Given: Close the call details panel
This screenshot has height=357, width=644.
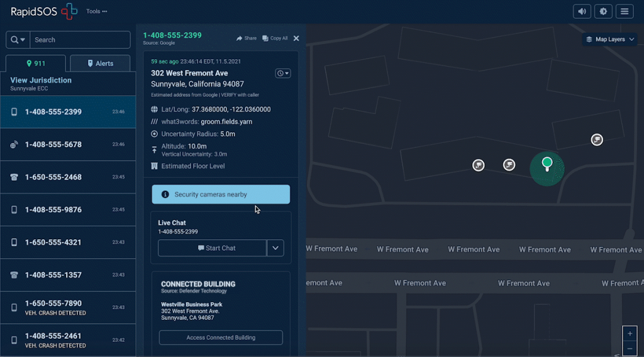Looking at the screenshot, I should tap(296, 38).
